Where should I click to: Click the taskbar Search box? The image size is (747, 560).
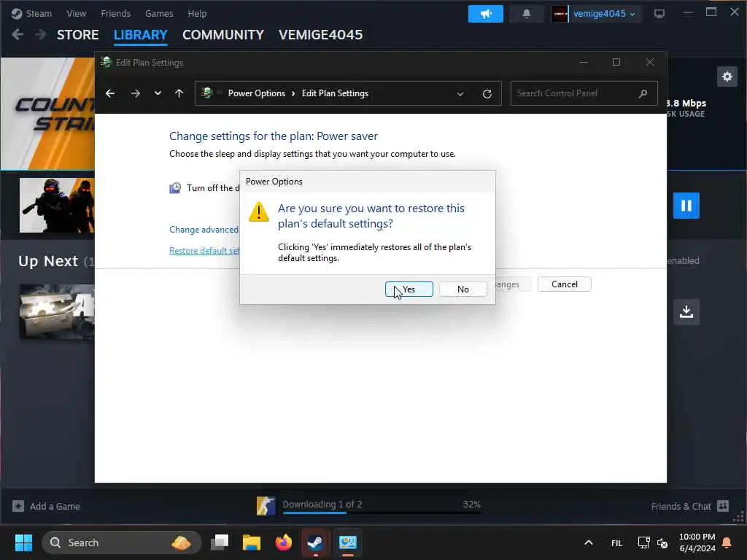(x=121, y=542)
